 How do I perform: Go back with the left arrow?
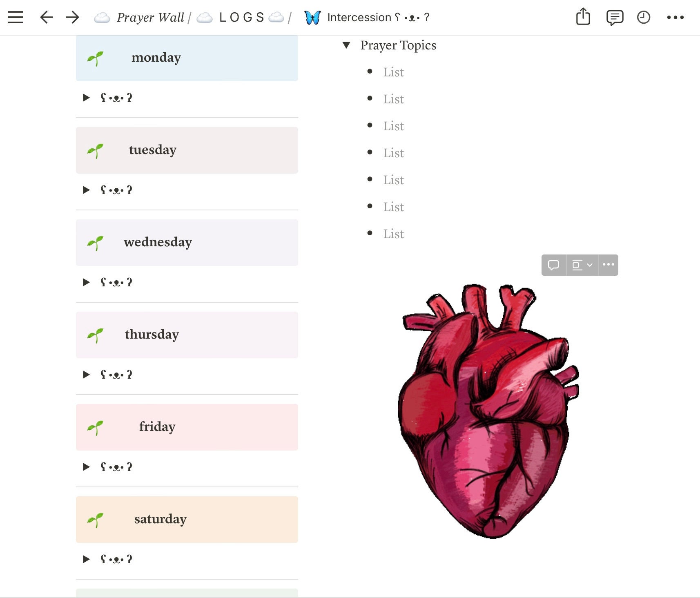(x=47, y=17)
